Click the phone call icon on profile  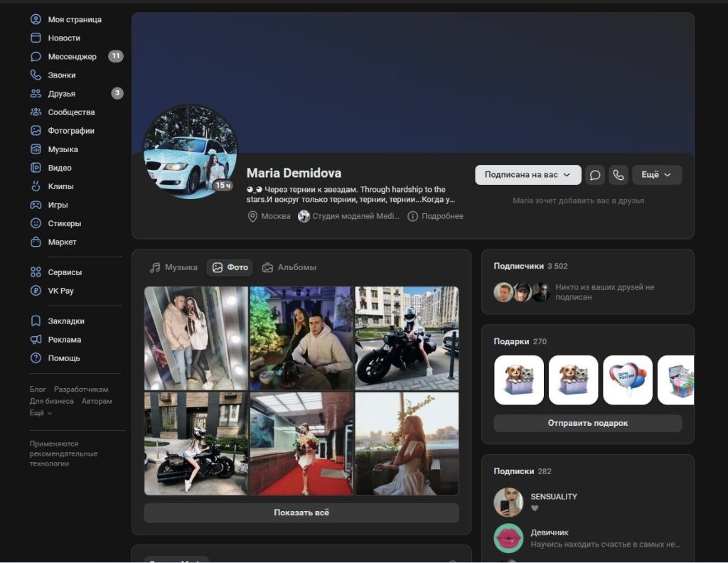[619, 175]
